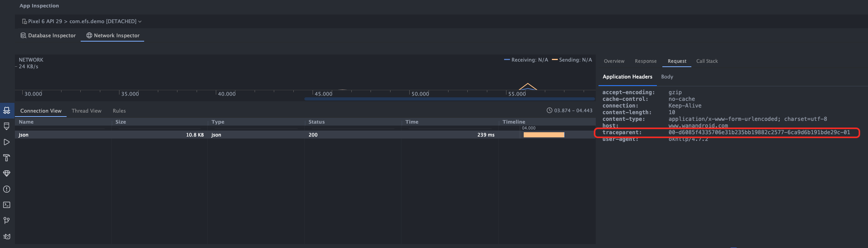The image size is (868, 248).
Task: Click the 239 ms time cell
Action: tap(486, 135)
